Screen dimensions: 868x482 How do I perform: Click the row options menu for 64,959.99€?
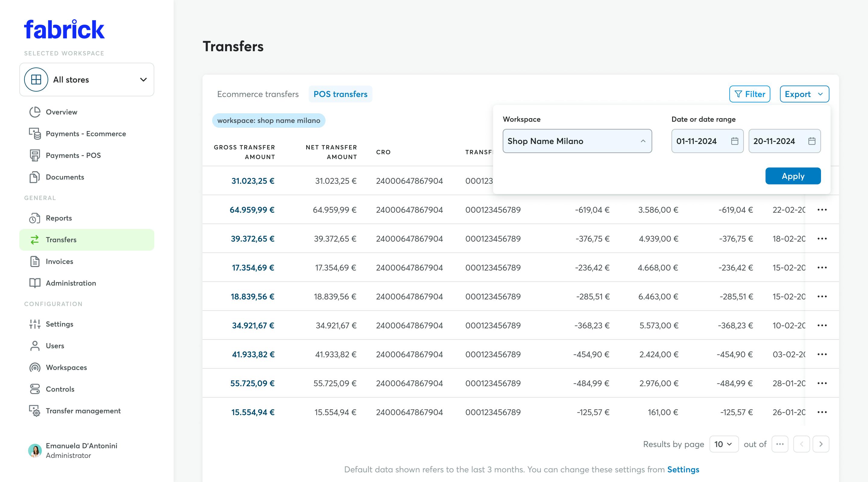click(822, 210)
